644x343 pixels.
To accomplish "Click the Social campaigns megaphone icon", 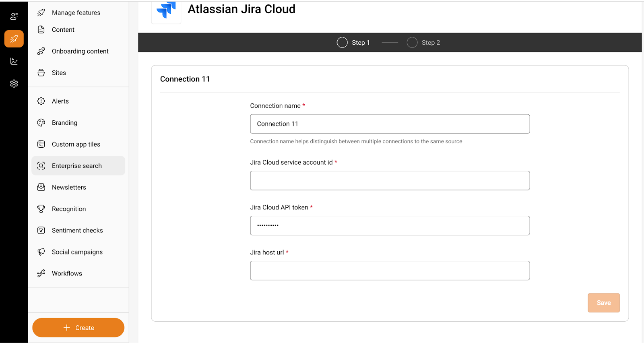I will point(41,252).
